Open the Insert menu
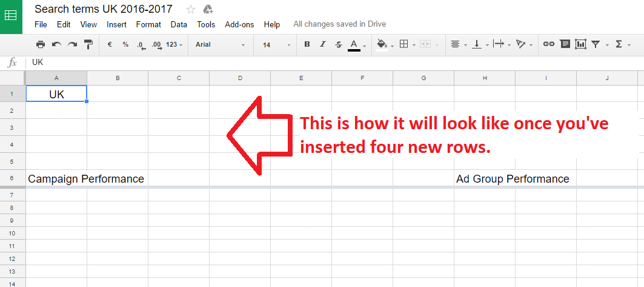This screenshot has height=287, width=644. point(116,24)
